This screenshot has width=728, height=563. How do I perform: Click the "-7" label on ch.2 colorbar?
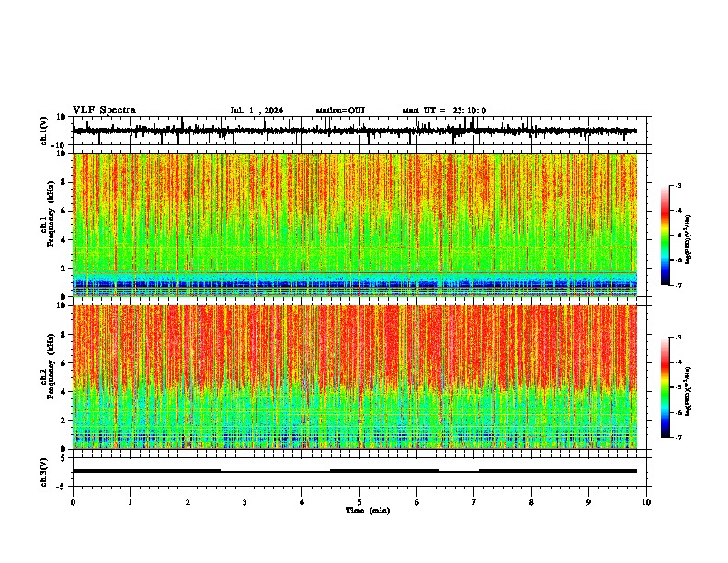[678, 437]
